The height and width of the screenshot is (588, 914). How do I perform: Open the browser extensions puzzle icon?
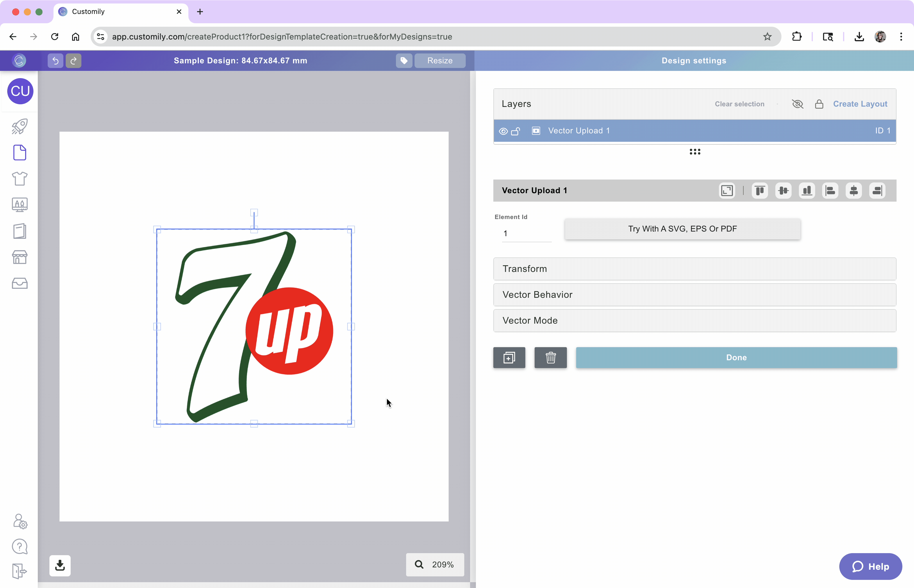797,37
